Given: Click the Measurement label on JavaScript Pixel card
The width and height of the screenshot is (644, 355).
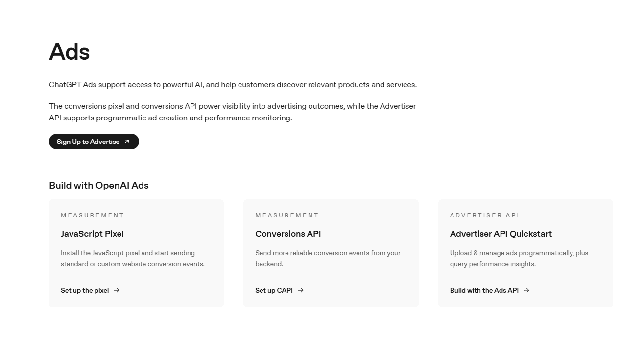Looking at the screenshot, I should click(x=93, y=215).
